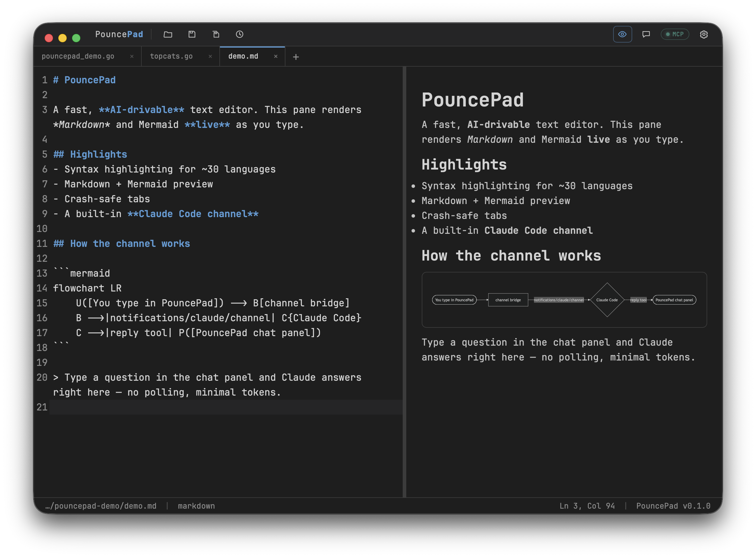The height and width of the screenshot is (558, 756).
Task: Click the Ln 3, Col 94 indicator
Action: [x=587, y=506]
